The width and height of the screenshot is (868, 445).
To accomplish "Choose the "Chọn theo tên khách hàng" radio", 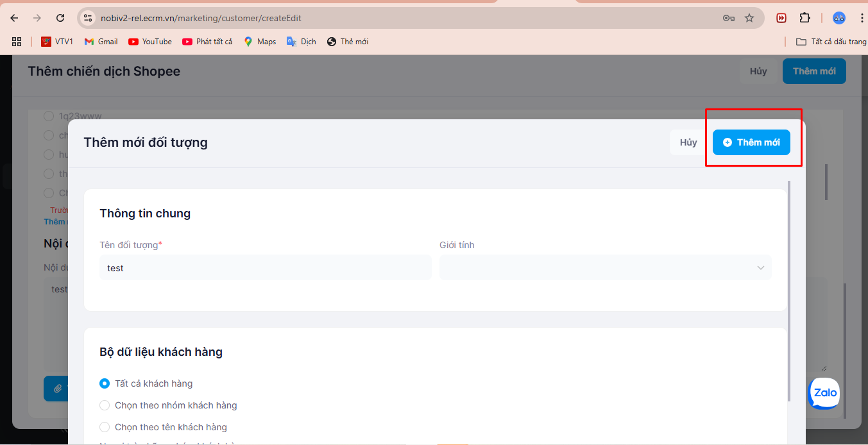I will pyautogui.click(x=105, y=427).
